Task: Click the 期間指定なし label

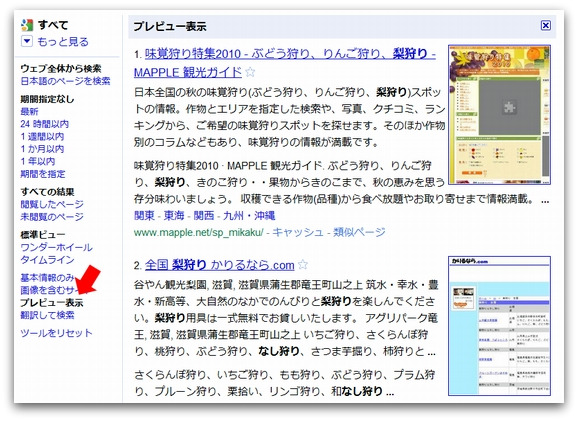Action: coord(47,99)
